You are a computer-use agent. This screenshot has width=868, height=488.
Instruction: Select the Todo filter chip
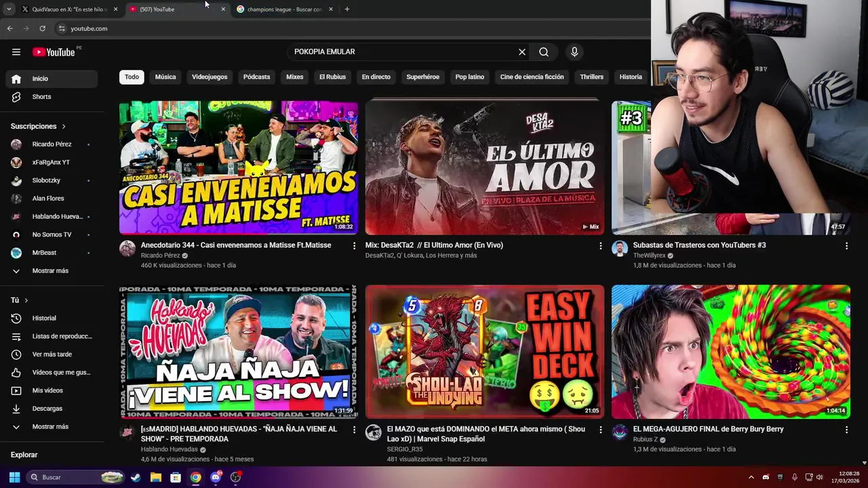(x=132, y=77)
